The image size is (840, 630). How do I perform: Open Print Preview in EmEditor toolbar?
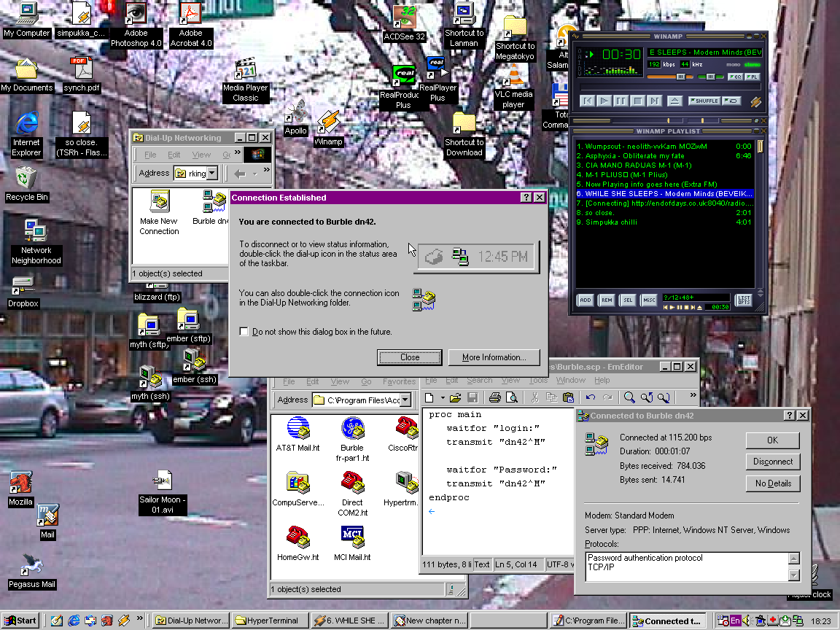[x=511, y=397]
